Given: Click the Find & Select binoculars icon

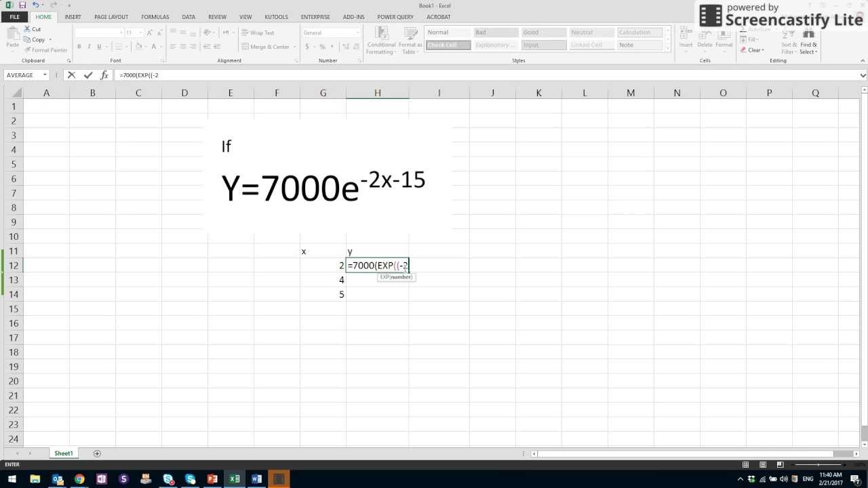Looking at the screenshot, I should (x=808, y=34).
